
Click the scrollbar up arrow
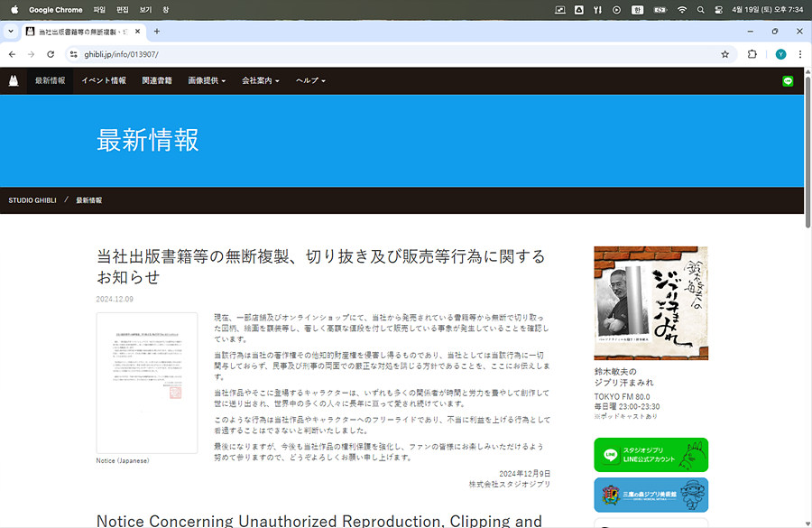(807, 71)
